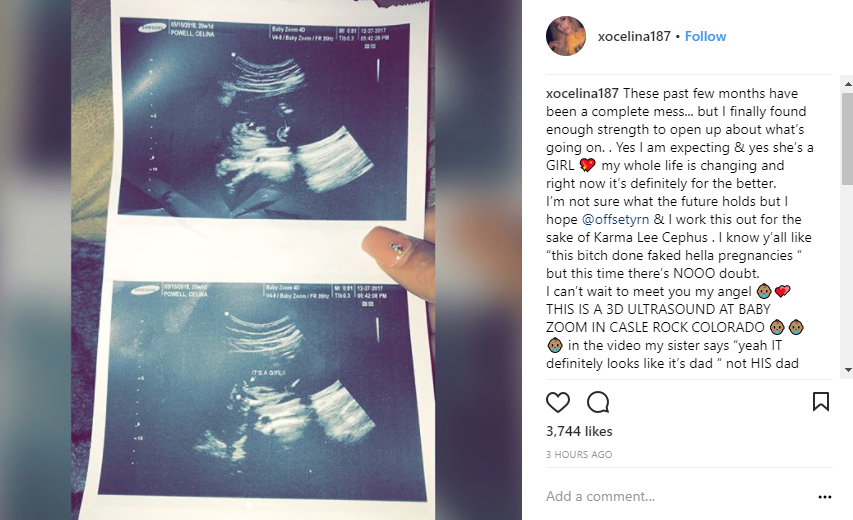The image size is (853, 520).
Task: Open the @offsetyrn mention in caption
Action: click(x=615, y=219)
